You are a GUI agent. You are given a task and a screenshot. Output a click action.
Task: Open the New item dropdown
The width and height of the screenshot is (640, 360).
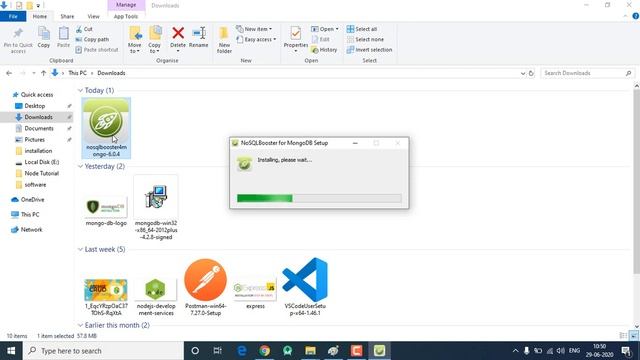[254, 29]
